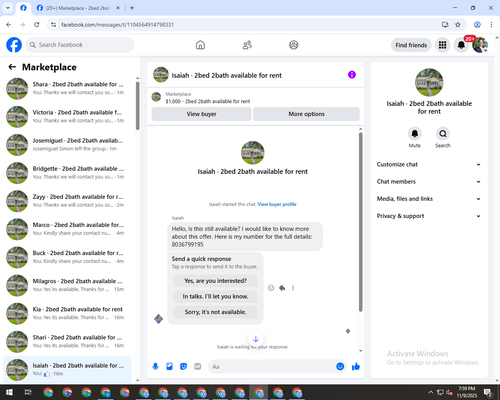Open the emoji picker in message box
The image size is (500, 400).
pos(340,366)
